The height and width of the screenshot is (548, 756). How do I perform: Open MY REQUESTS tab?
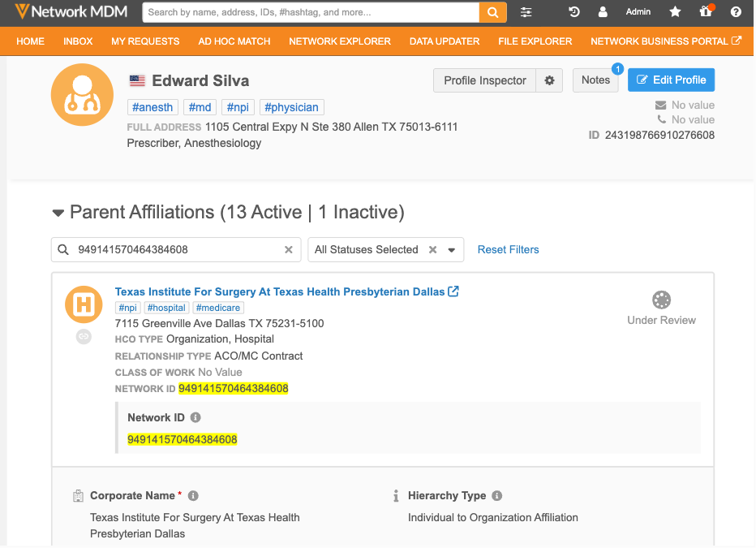point(145,41)
